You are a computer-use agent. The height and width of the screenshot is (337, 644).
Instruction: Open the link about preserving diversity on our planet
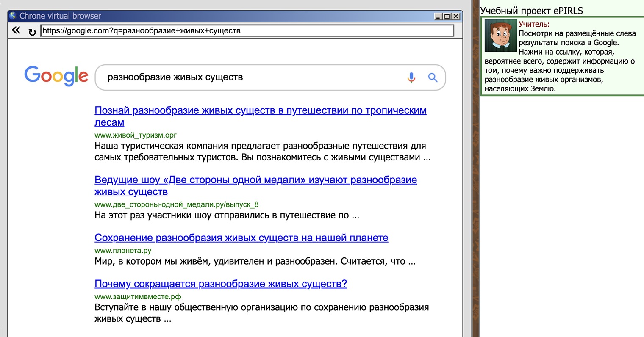pyautogui.click(x=241, y=238)
